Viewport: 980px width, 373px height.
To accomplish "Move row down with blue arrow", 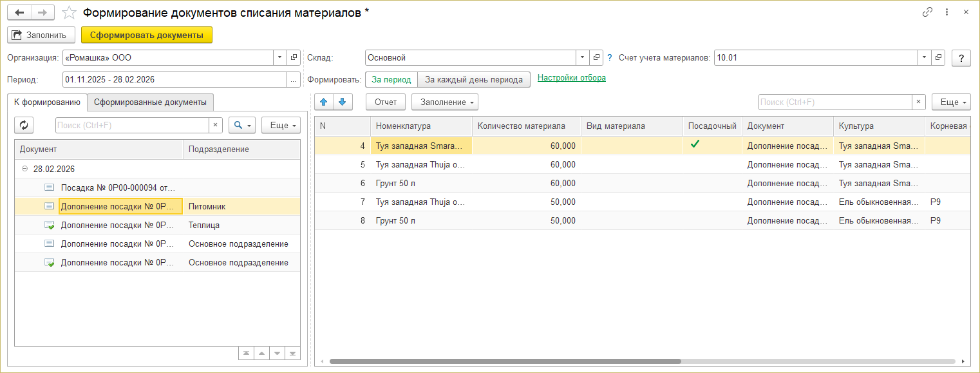I will [343, 102].
